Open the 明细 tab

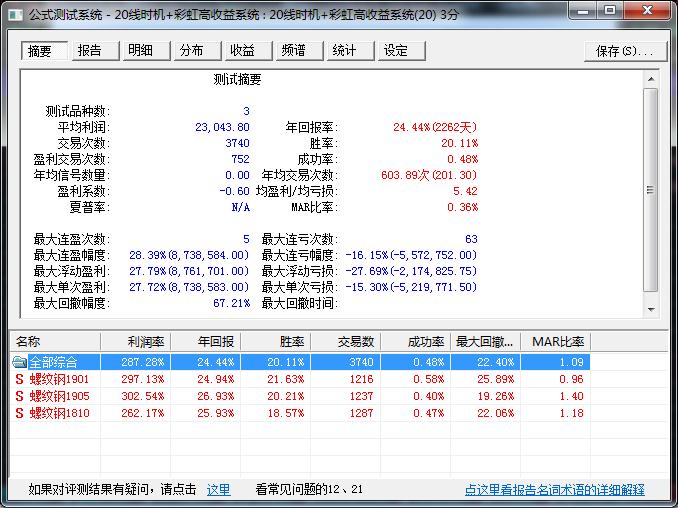click(x=147, y=51)
